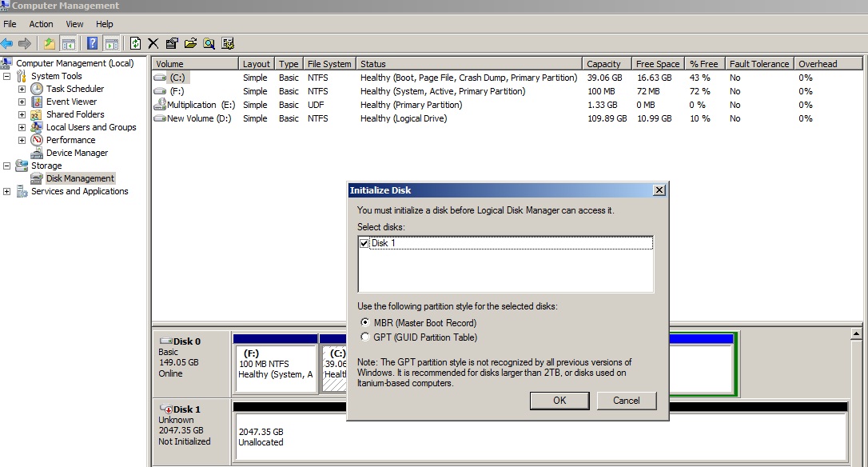The height and width of the screenshot is (467, 868).
Task: Click the Status column header
Action: (469, 64)
